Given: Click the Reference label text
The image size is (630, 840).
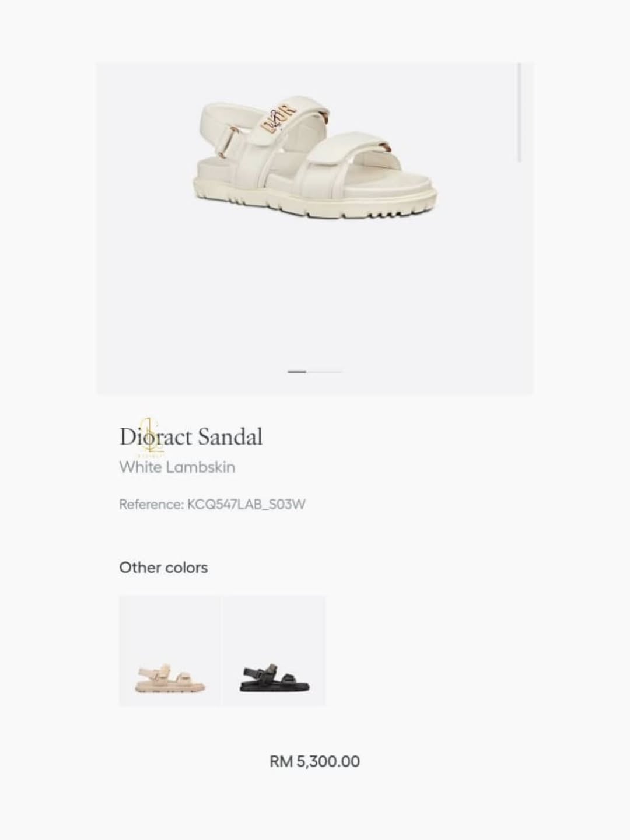Looking at the screenshot, I should [151, 505].
